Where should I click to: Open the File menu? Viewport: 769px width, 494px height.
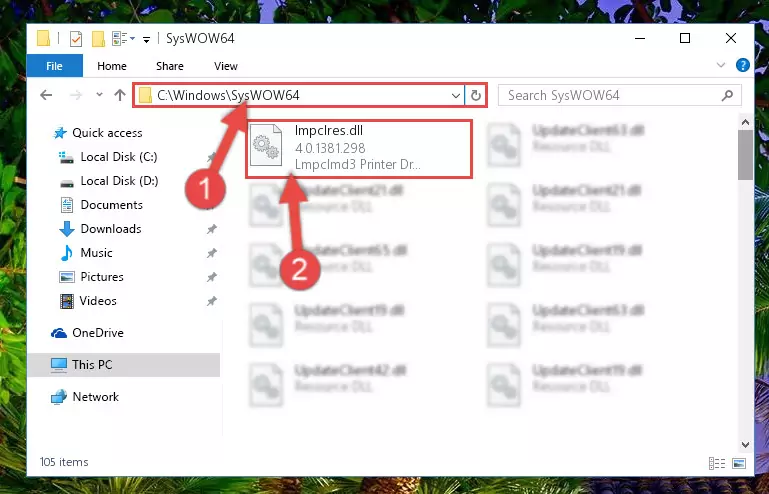[54, 66]
